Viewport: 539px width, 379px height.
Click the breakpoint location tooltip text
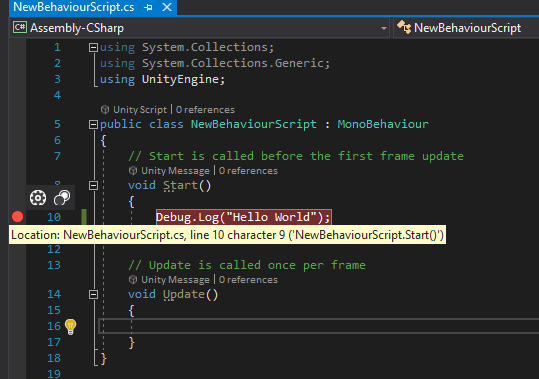(x=228, y=235)
